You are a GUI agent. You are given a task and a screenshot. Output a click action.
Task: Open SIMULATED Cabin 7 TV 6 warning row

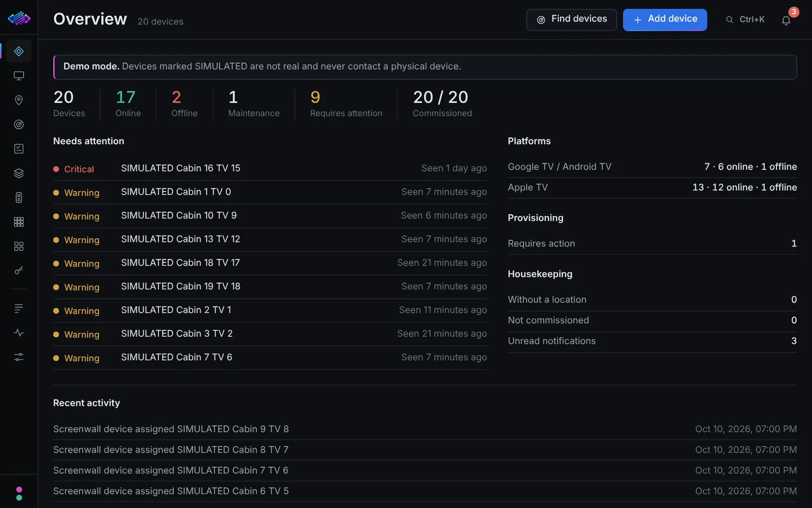[270, 358]
